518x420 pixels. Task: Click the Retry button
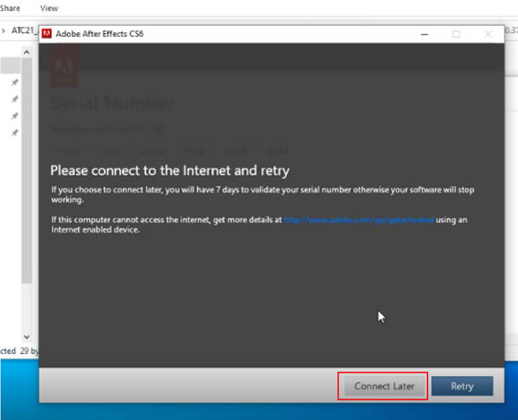(462, 386)
